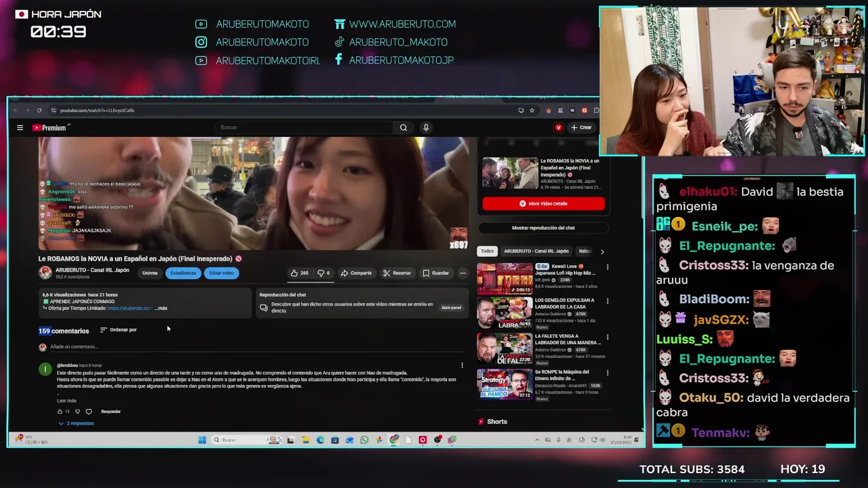
Task: Focus the Buscar search field in YouTube
Action: (305, 127)
